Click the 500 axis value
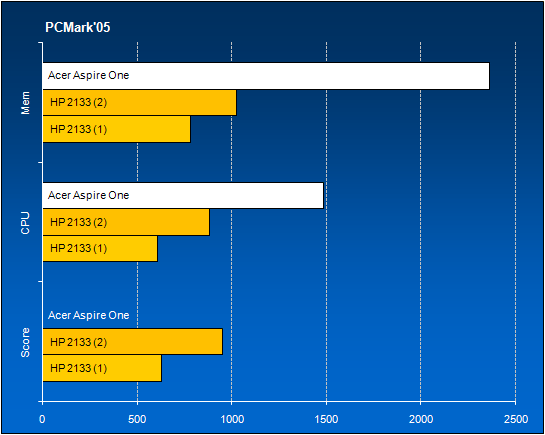This screenshot has width=545, height=435. [x=137, y=419]
